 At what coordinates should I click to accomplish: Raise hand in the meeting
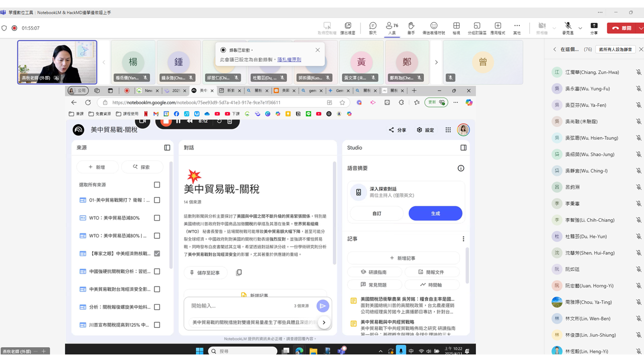point(411,28)
